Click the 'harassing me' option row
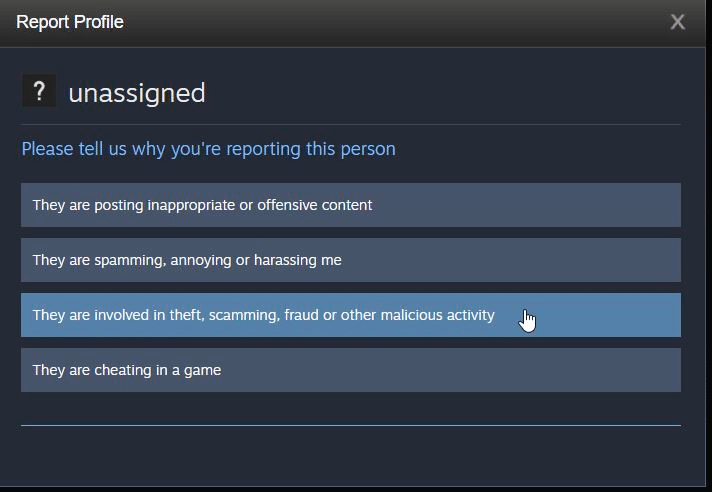712x492 pixels. tap(351, 260)
